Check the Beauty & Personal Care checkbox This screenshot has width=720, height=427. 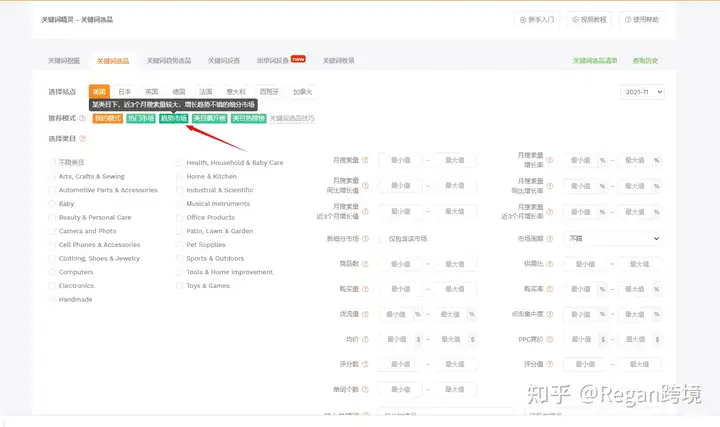[x=52, y=218]
